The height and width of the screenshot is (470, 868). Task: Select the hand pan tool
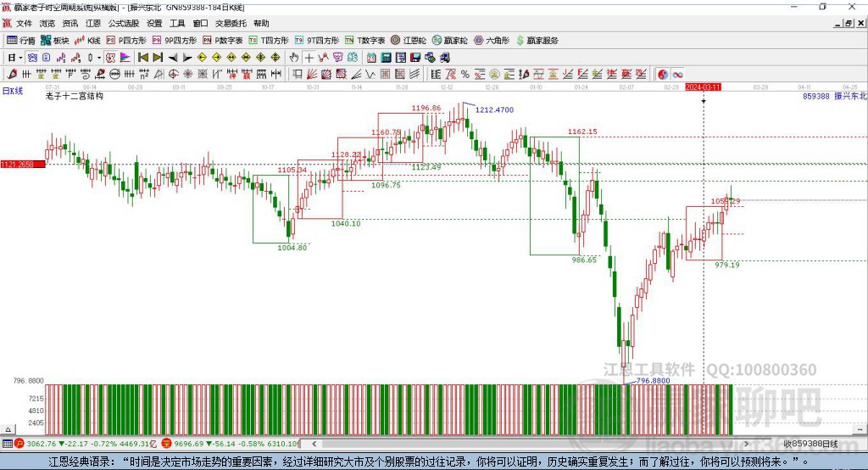point(294,58)
